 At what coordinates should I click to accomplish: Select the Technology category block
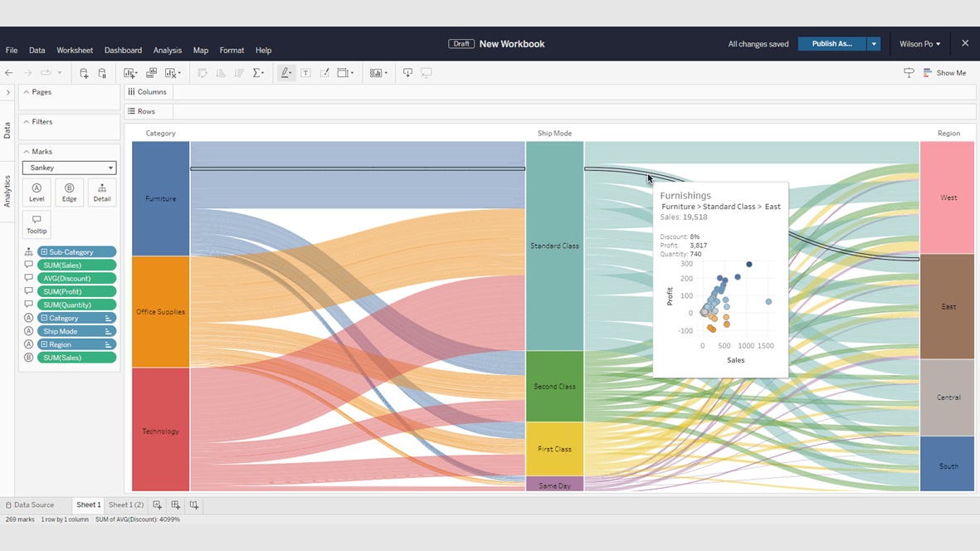point(161,430)
